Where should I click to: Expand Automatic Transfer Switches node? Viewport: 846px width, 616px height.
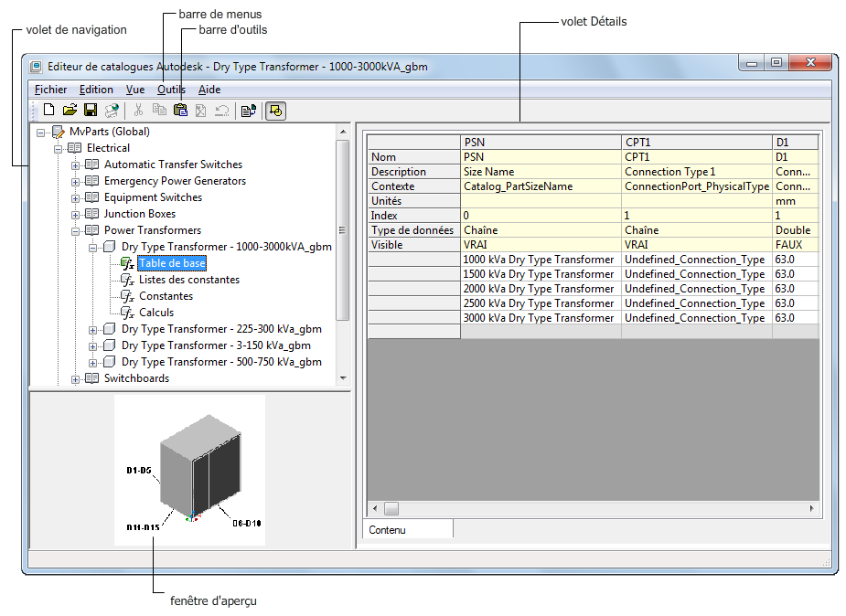pos(75,165)
